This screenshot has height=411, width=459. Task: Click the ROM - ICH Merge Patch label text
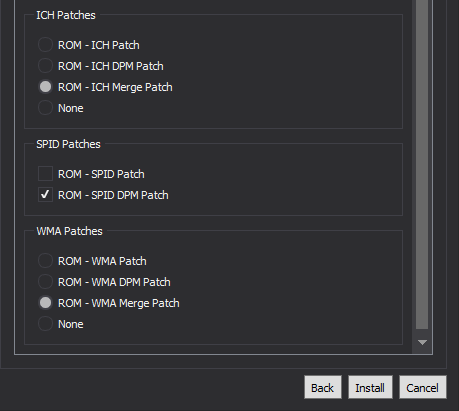pos(115,87)
